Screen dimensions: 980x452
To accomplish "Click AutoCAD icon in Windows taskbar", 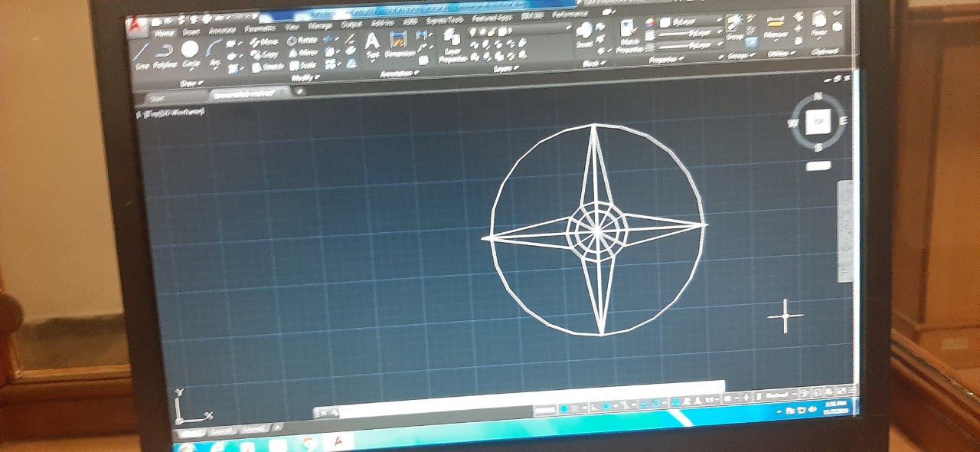I will (x=338, y=443).
